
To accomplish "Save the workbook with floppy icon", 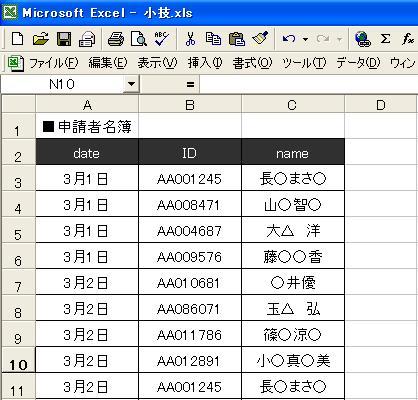I will pyautogui.click(x=64, y=39).
